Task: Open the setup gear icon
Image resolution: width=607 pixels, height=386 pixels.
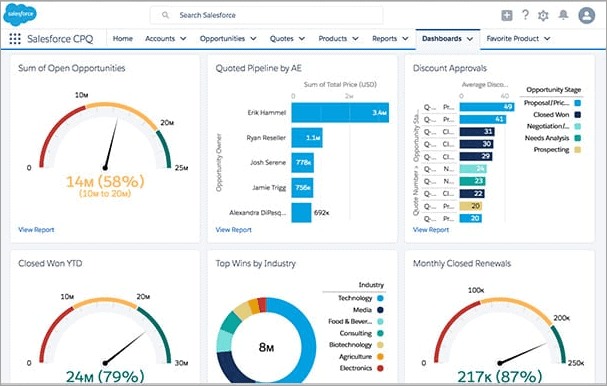Action: (x=543, y=15)
